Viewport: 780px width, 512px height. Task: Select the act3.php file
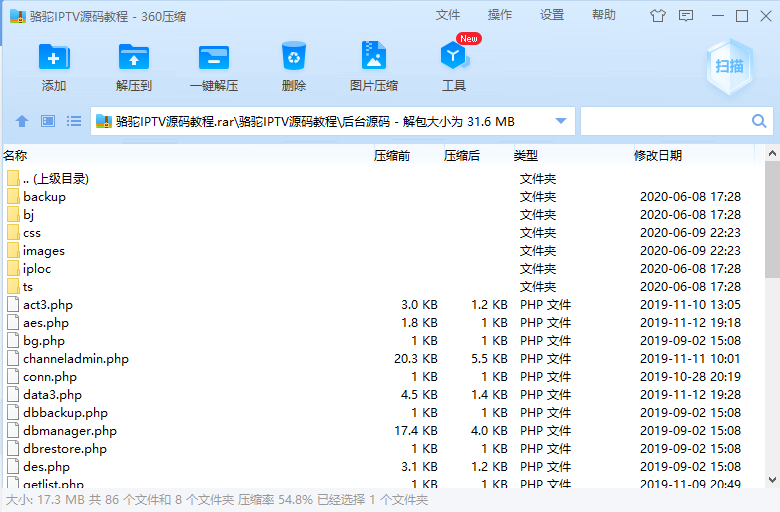coord(383,305)
